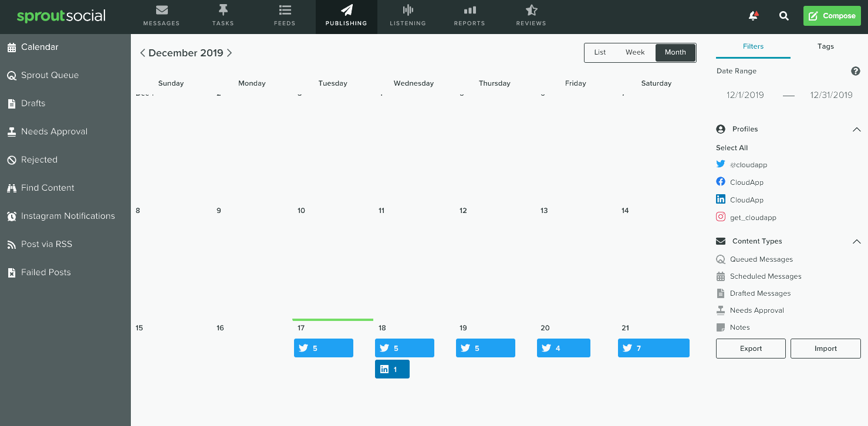Open Twitter posts on December 19
The height and width of the screenshot is (426, 868).
pos(485,348)
